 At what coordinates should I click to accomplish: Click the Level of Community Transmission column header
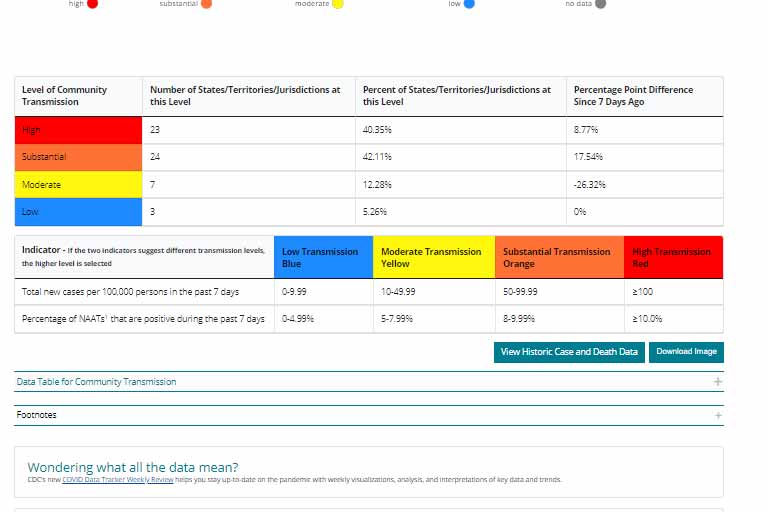pos(78,96)
